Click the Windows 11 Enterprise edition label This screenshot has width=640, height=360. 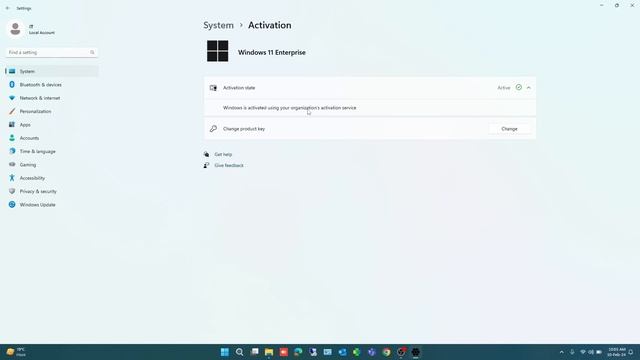pyautogui.click(x=272, y=53)
